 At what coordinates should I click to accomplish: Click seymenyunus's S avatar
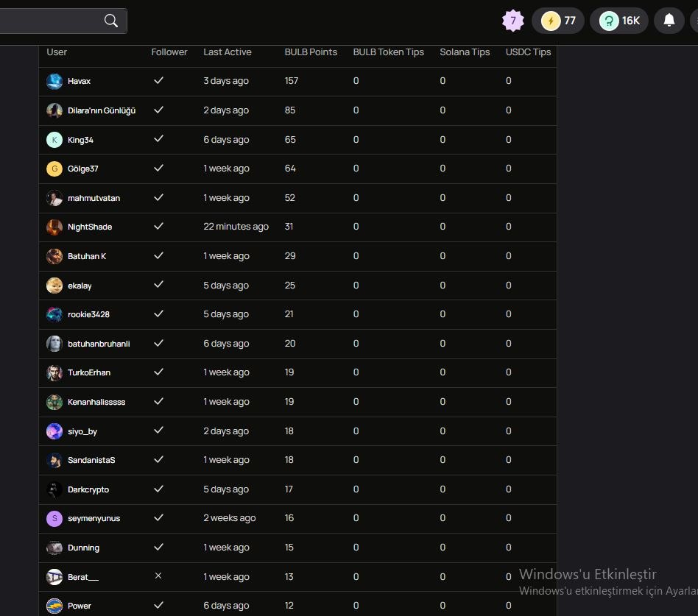tap(54, 519)
